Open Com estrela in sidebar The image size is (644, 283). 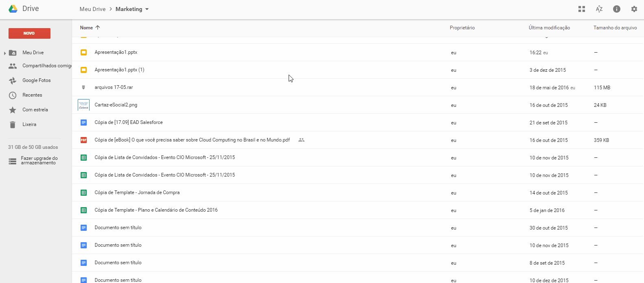(35, 110)
